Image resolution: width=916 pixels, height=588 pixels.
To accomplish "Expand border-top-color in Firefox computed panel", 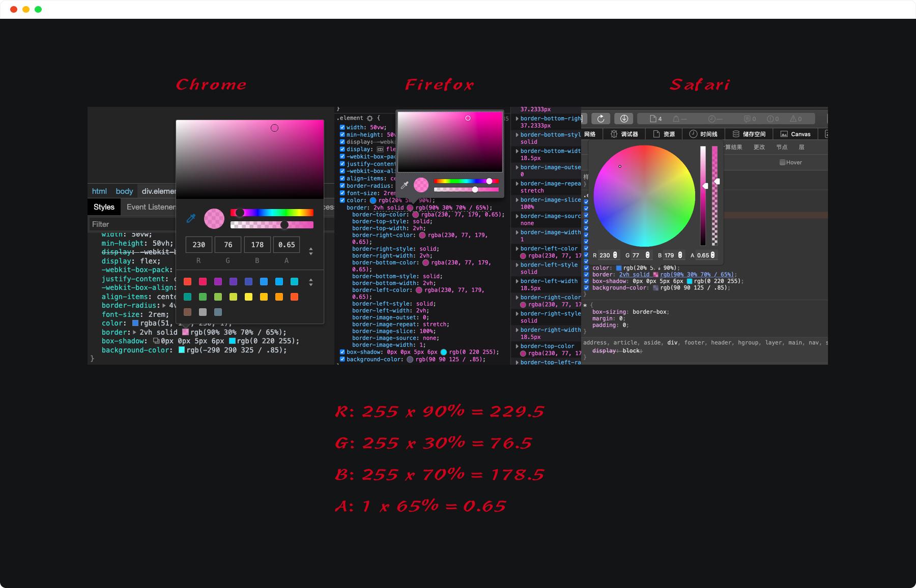I will click(517, 346).
